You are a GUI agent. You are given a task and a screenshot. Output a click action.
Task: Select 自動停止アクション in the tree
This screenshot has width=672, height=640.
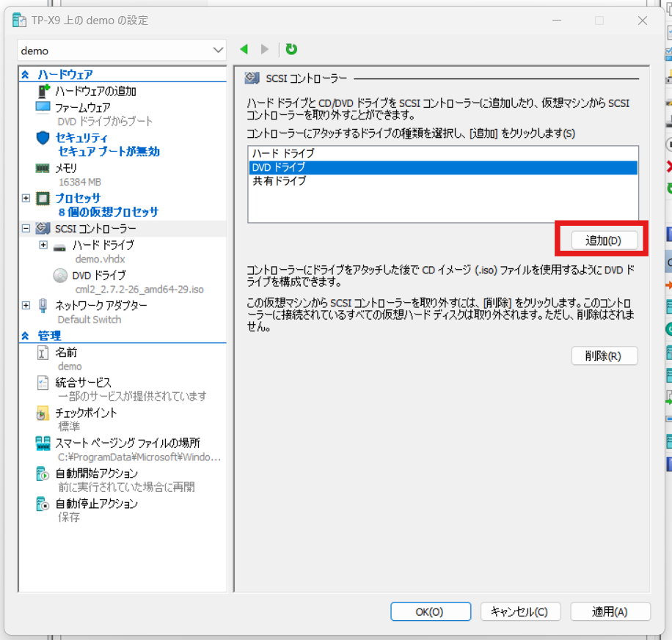(96, 504)
